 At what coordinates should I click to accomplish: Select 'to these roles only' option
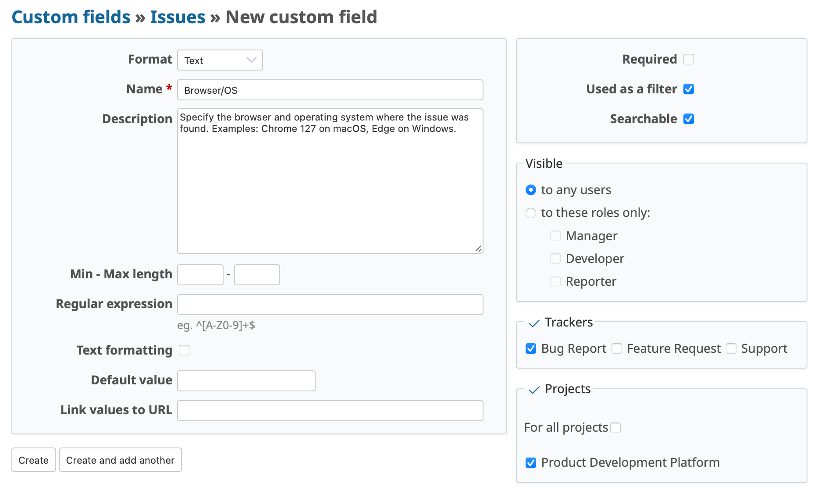click(530, 213)
